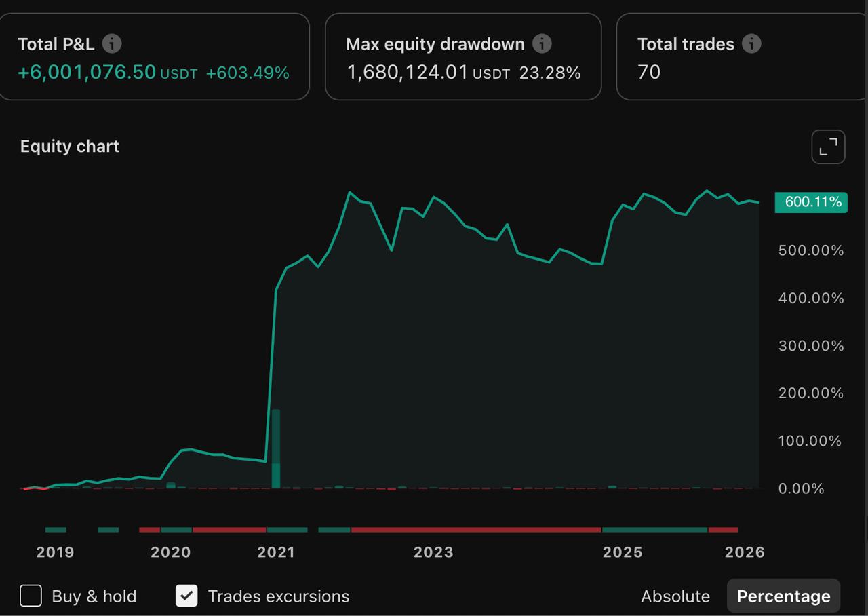Click the 2026 year label on the axis
The image size is (868, 616).
[x=745, y=552]
